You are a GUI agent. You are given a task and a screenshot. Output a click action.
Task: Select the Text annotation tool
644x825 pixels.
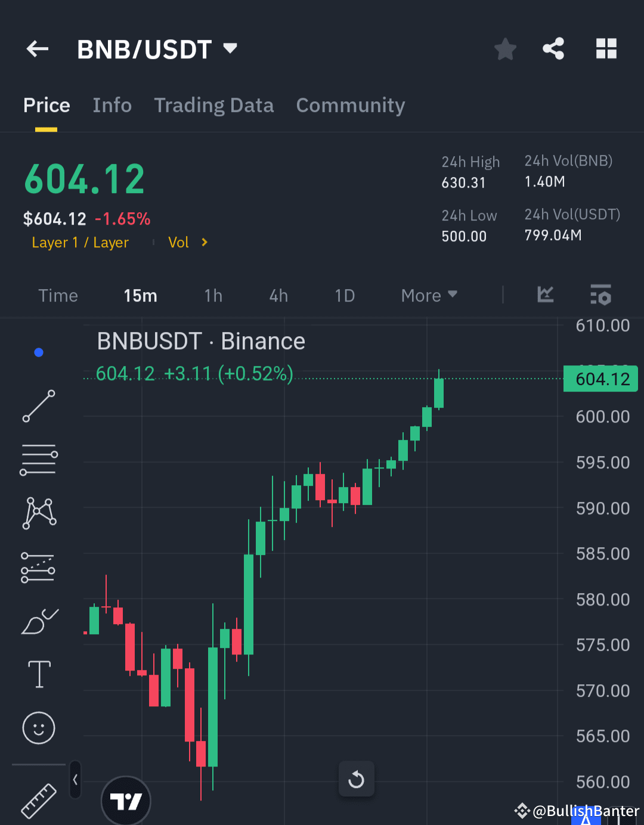tap(38, 674)
